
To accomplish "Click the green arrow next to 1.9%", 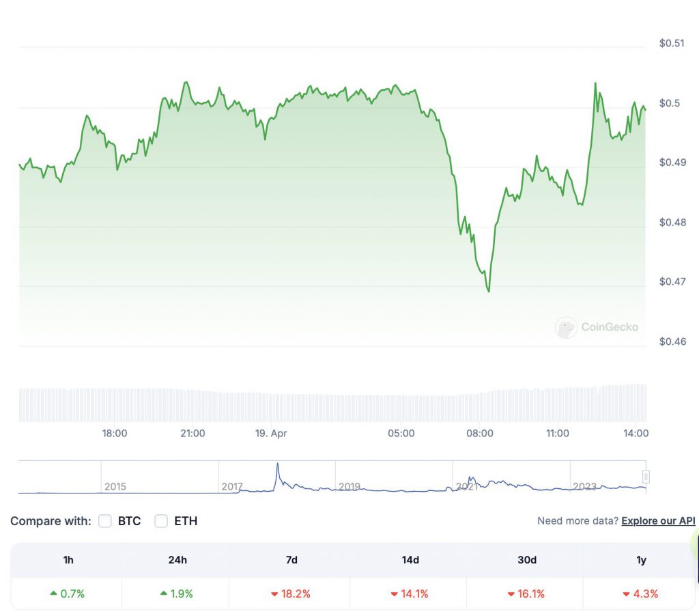I will click(x=164, y=593).
